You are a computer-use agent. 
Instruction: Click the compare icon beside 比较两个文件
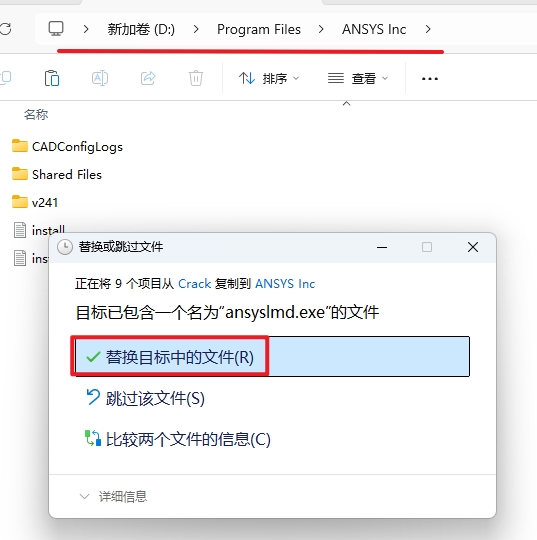pyautogui.click(x=93, y=438)
